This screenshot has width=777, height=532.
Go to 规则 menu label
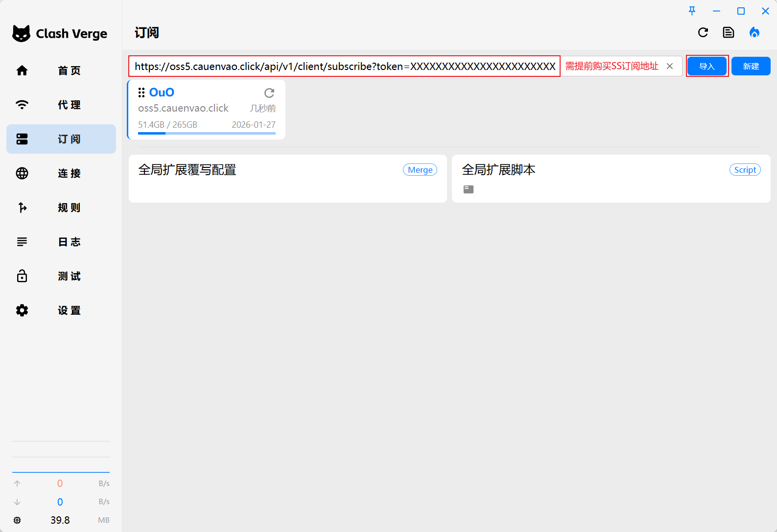point(69,208)
